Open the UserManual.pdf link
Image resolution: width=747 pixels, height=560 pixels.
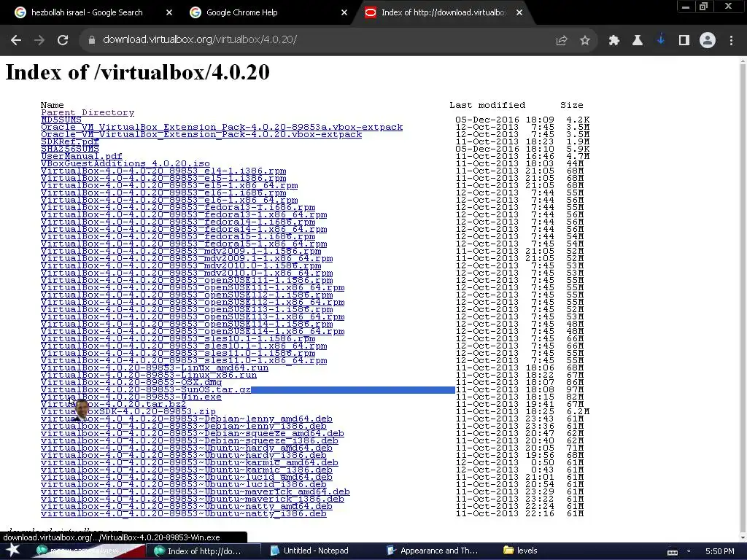click(x=82, y=156)
